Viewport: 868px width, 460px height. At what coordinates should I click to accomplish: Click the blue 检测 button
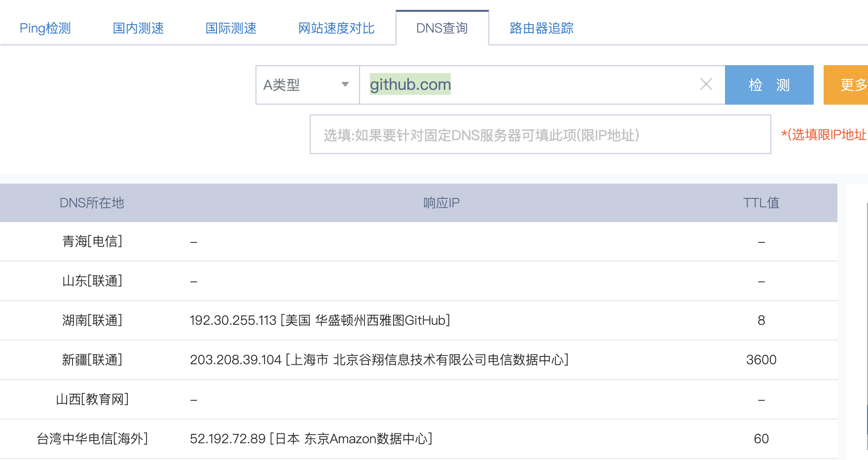pyautogui.click(x=769, y=85)
